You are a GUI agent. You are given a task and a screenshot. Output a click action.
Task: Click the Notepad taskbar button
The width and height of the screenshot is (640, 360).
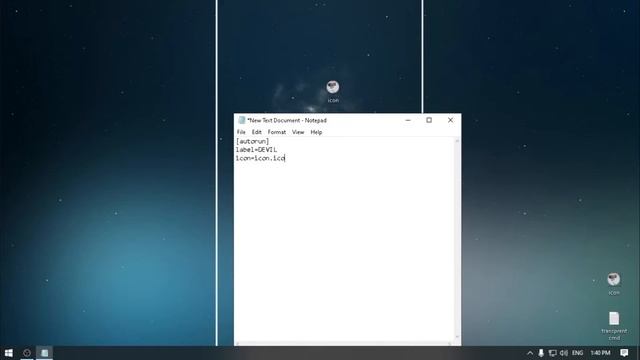44,353
